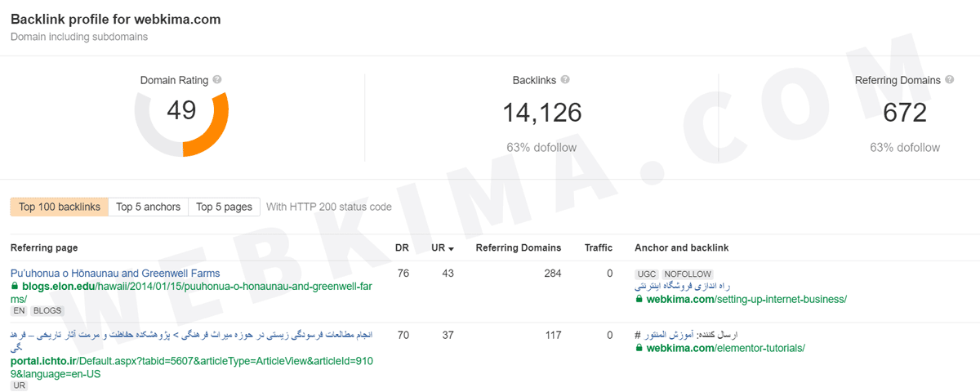Click the Referring Domains help icon
The width and height of the screenshot is (980, 392).
tap(949, 80)
